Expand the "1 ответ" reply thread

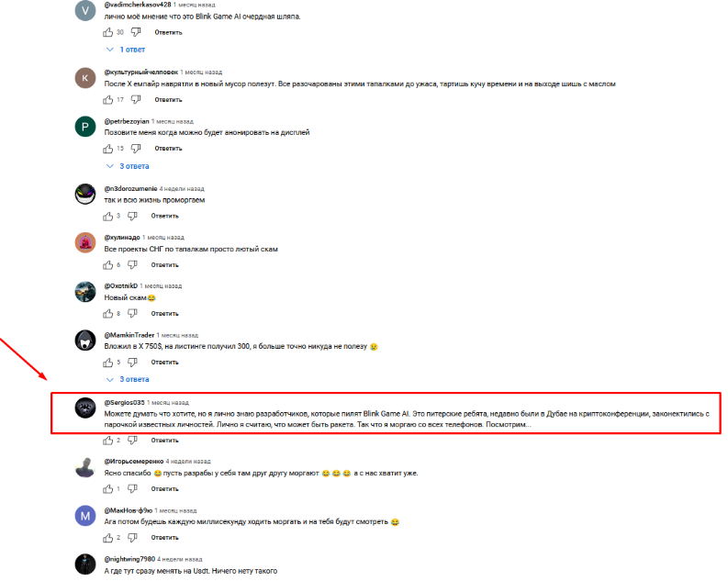pos(126,50)
